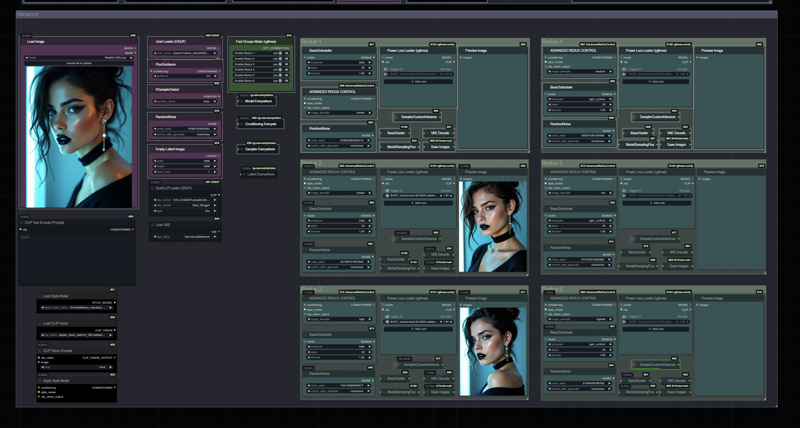This screenshot has width=800, height=428.
Task: Open vae_name combo in Load VAE
Action: click(x=185, y=237)
